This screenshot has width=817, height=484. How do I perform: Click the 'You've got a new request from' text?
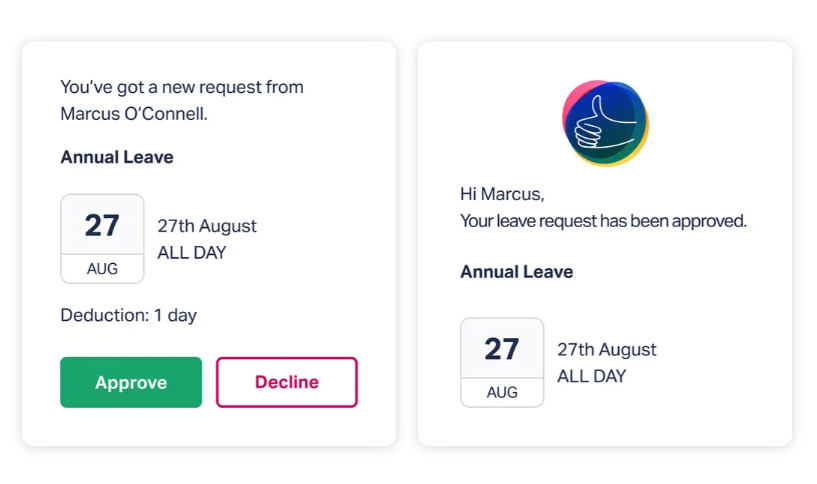pos(182,87)
